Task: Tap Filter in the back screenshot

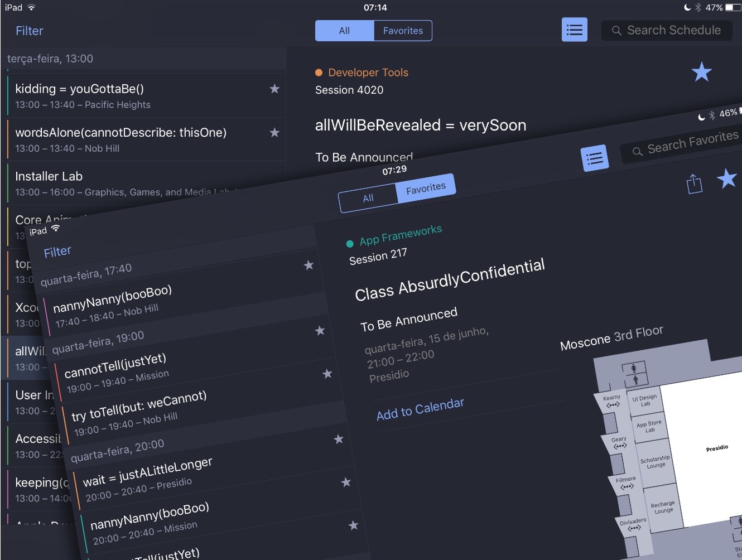Action: pos(29,31)
